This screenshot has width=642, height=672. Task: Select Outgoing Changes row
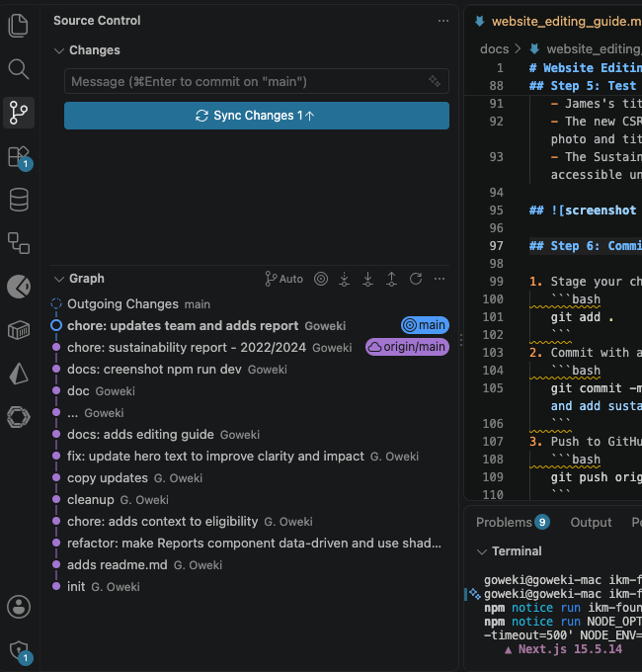point(250,303)
